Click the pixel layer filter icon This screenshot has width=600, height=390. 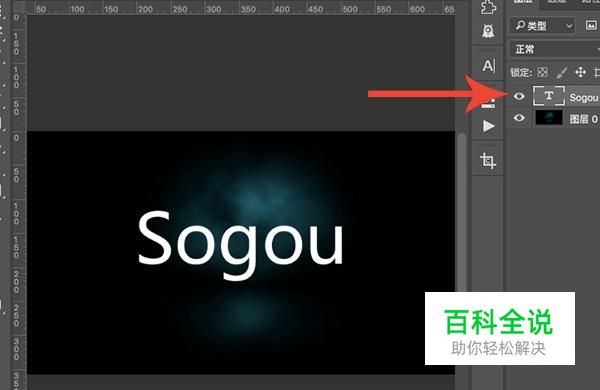[x=591, y=26]
